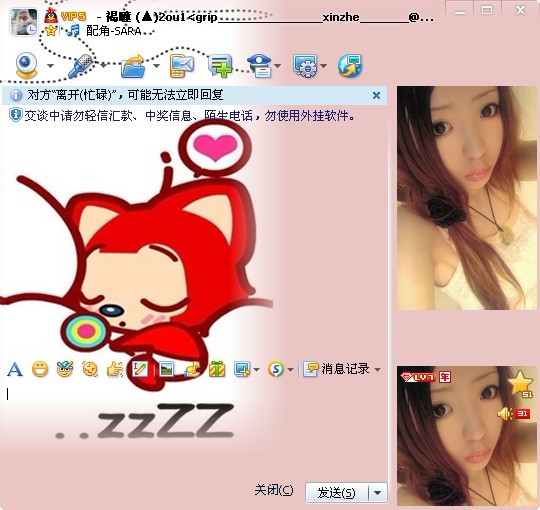
Task: Send a picture with image icon
Action: (166, 370)
